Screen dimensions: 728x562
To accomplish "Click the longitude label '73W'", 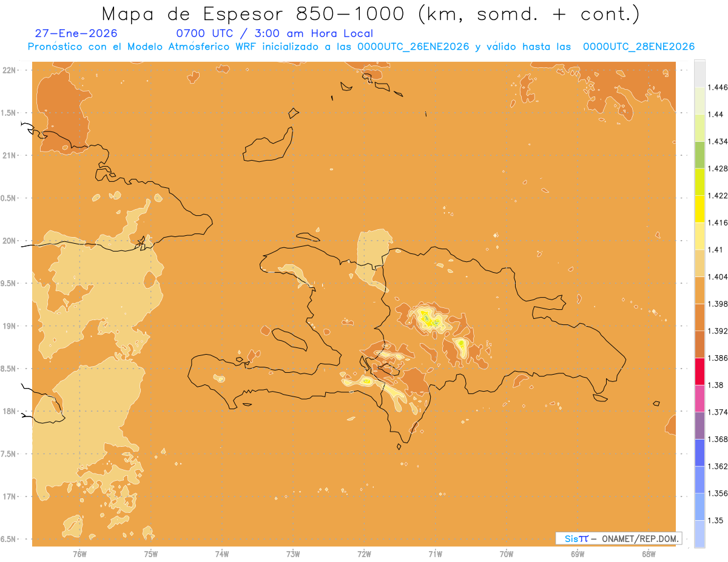I will pyautogui.click(x=293, y=554).
